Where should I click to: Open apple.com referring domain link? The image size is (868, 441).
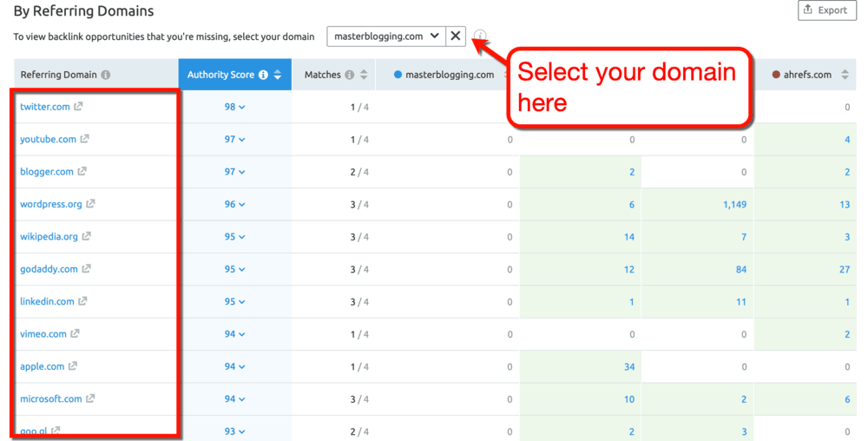[42, 366]
